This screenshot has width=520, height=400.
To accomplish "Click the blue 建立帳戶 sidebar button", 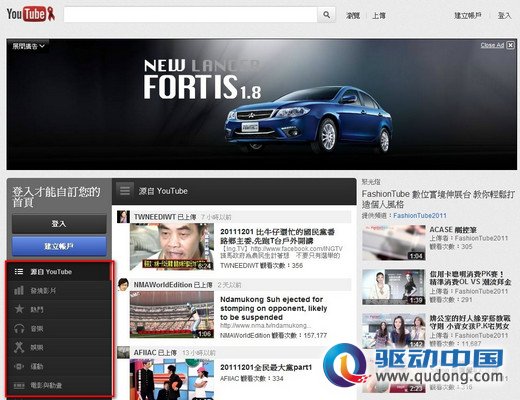I will pyautogui.click(x=59, y=246).
